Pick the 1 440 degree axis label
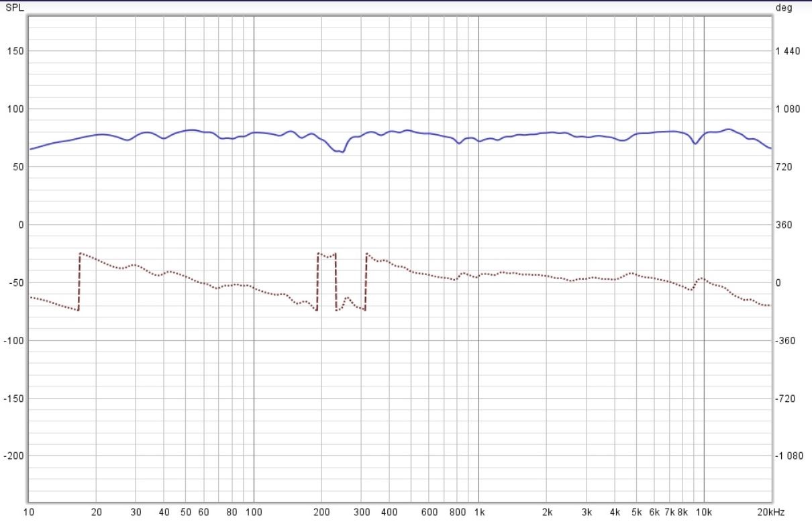The width and height of the screenshot is (812, 524). (787, 51)
